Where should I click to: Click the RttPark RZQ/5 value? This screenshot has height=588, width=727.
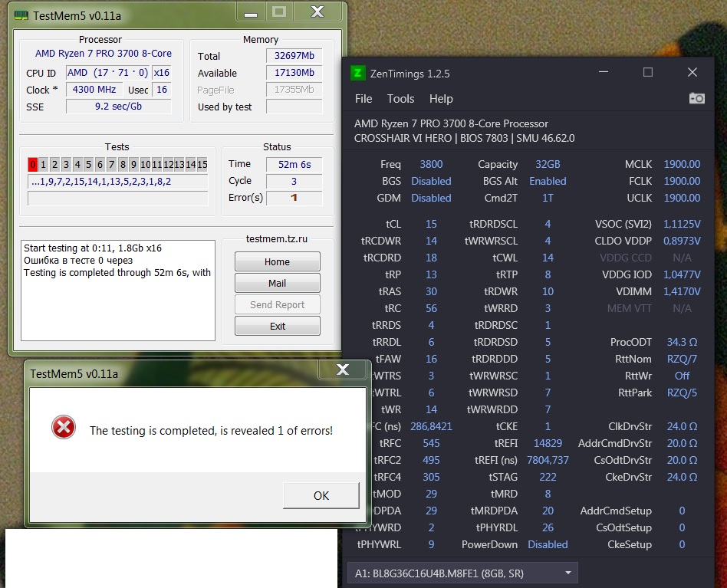[x=682, y=393]
